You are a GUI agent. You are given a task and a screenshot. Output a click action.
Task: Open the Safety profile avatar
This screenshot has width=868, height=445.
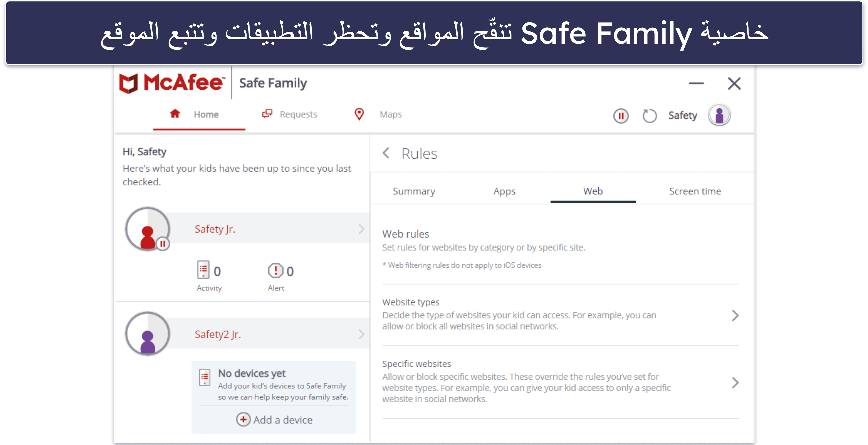click(719, 115)
